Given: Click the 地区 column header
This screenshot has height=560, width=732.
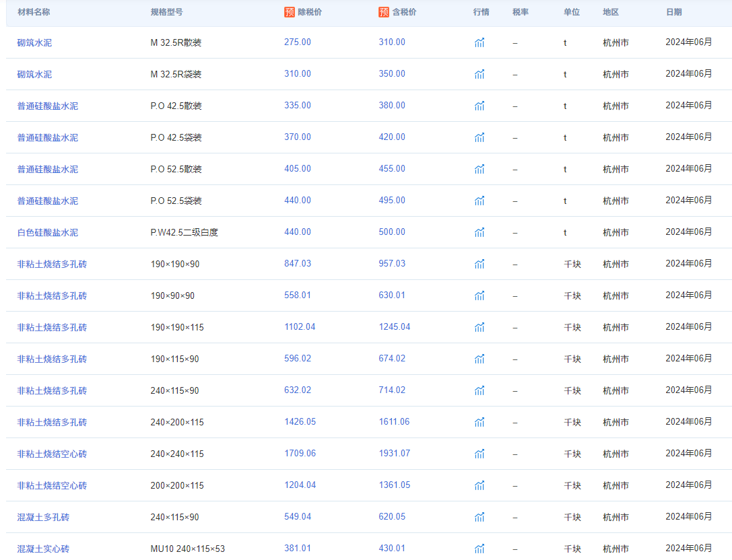Looking at the screenshot, I should coord(611,12).
